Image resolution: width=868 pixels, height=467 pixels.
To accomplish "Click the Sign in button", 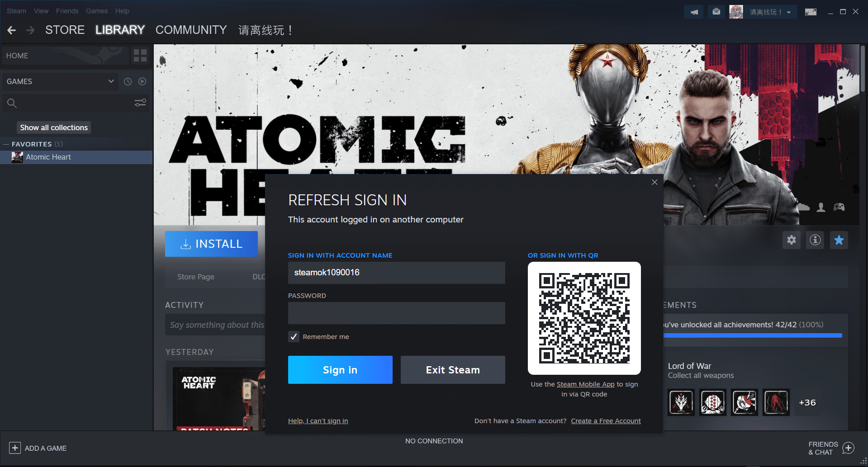I will [340, 370].
